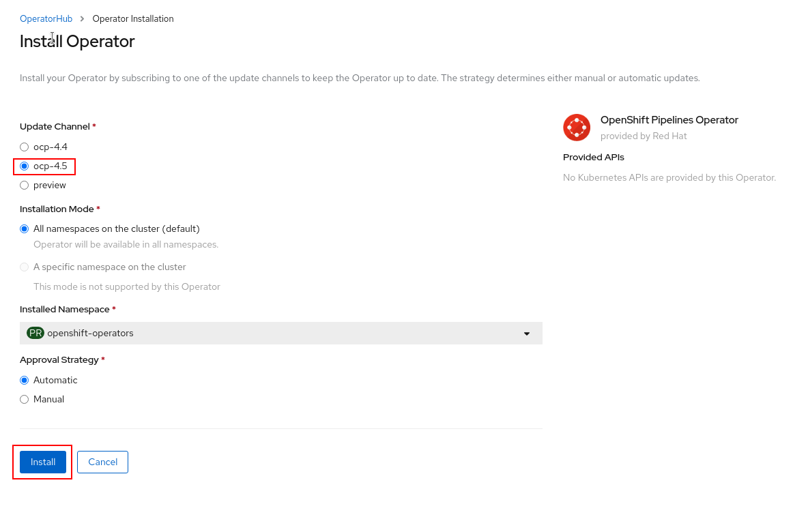This screenshot has width=793, height=532.
Task: Click the OpenShift Pipelines Operator title
Action: click(669, 120)
